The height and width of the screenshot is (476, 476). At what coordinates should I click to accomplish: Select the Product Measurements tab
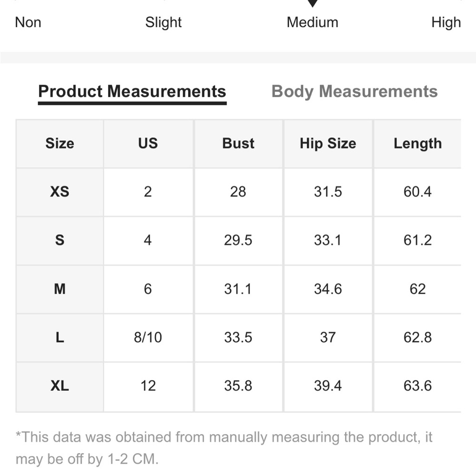(x=132, y=91)
